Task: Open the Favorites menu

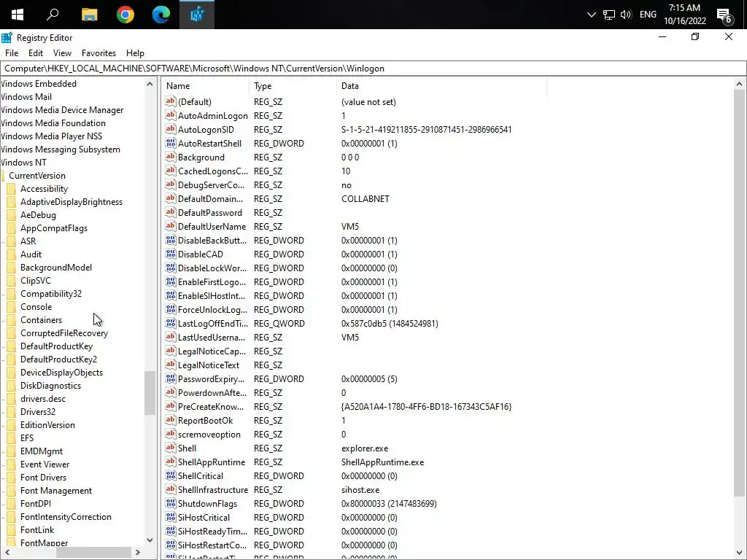Action: tap(98, 52)
